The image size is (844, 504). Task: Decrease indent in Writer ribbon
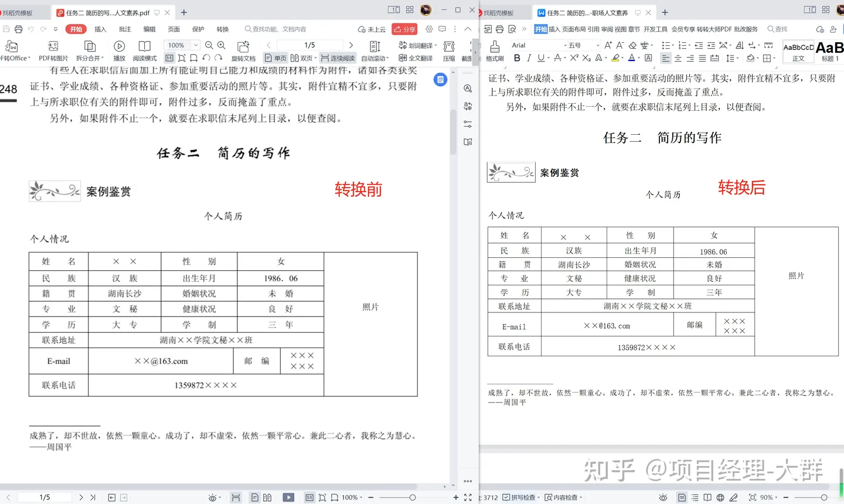[x=699, y=45]
